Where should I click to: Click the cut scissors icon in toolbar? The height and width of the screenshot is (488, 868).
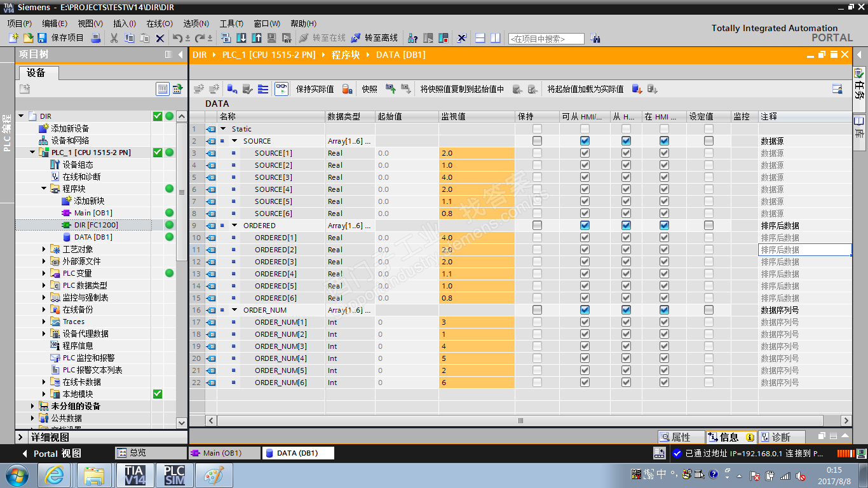[x=114, y=38]
